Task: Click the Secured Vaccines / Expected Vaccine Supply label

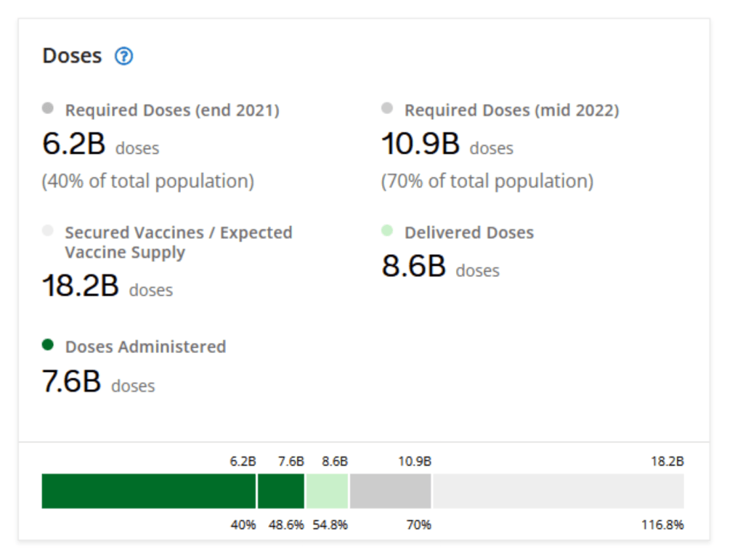Action: tap(178, 243)
